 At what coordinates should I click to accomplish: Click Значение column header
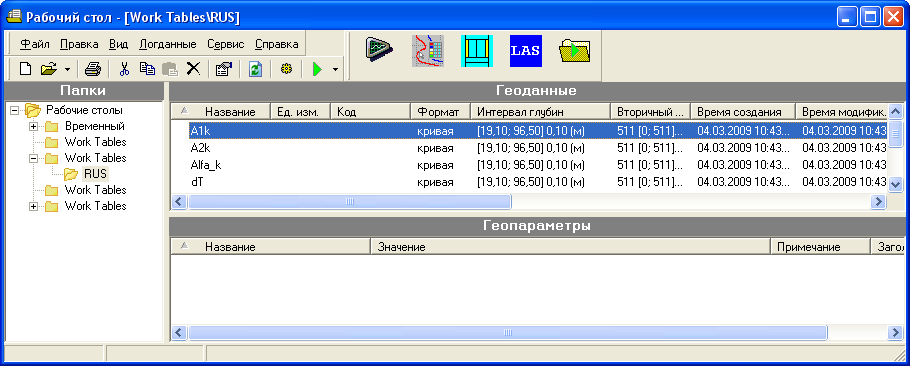point(570,247)
